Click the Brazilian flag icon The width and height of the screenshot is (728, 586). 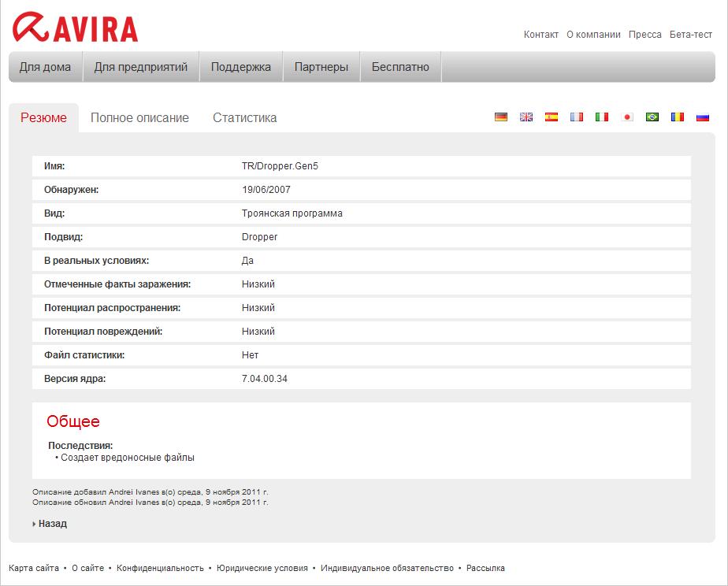pyautogui.click(x=652, y=117)
